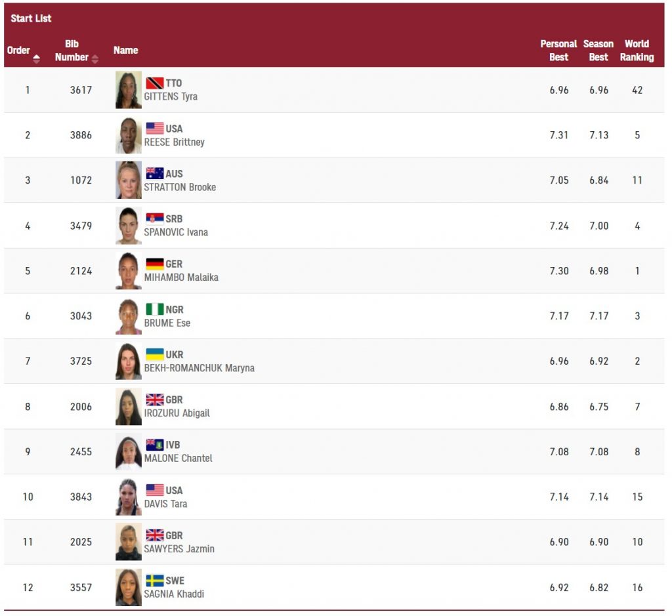Viewport: 672px width, 616px height.
Task: Click the British Virgin Islands flag icon
Action: click(x=155, y=445)
